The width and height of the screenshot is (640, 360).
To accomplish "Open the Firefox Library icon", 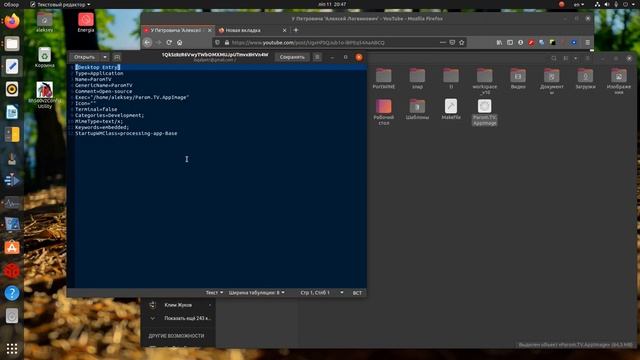I will (x=499, y=42).
